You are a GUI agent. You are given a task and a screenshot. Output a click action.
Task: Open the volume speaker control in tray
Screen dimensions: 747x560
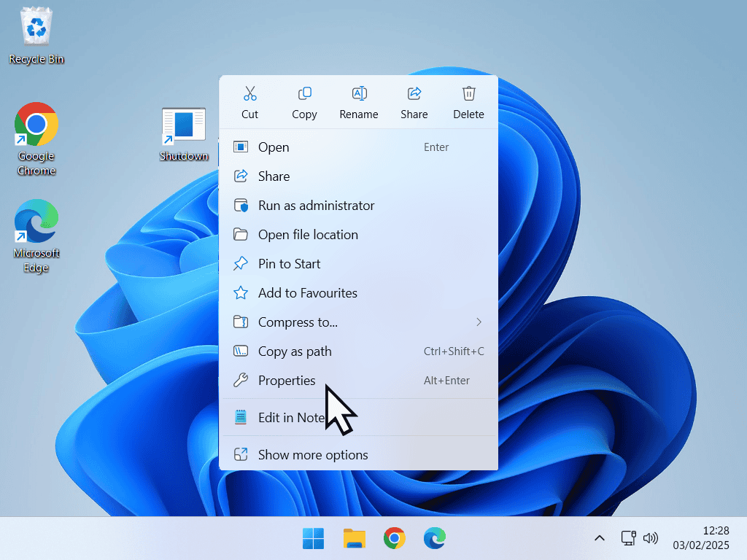coord(650,539)
